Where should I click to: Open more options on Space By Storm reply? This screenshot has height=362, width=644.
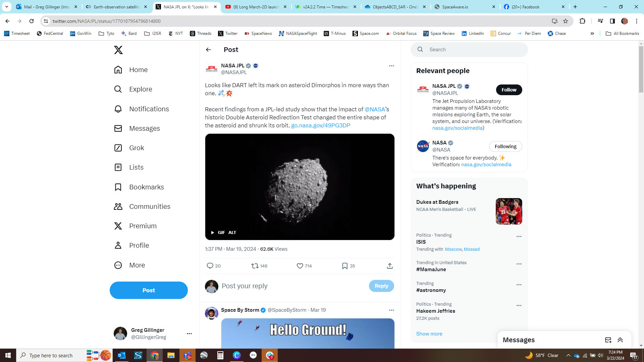(391, 310)
